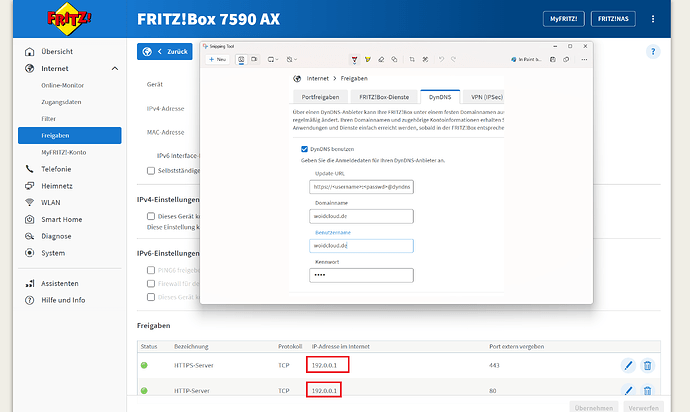Open See more menu in Snipping Tool

[584, 59]
